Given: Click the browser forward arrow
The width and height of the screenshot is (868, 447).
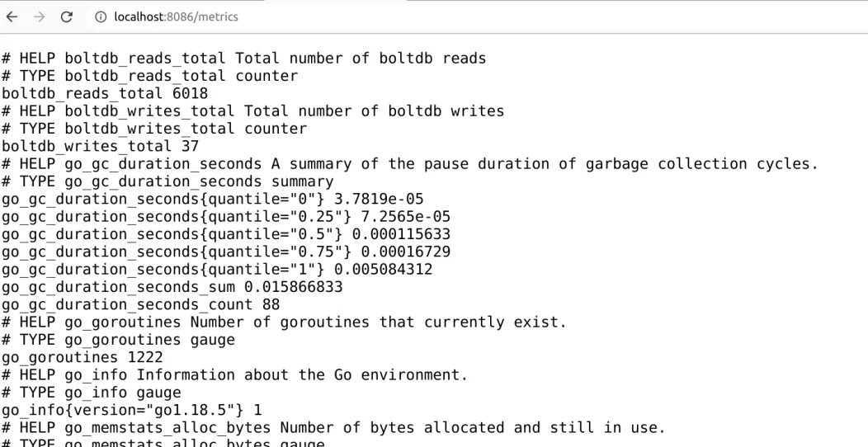Looking at the screenshot, I should click(40, 16).
